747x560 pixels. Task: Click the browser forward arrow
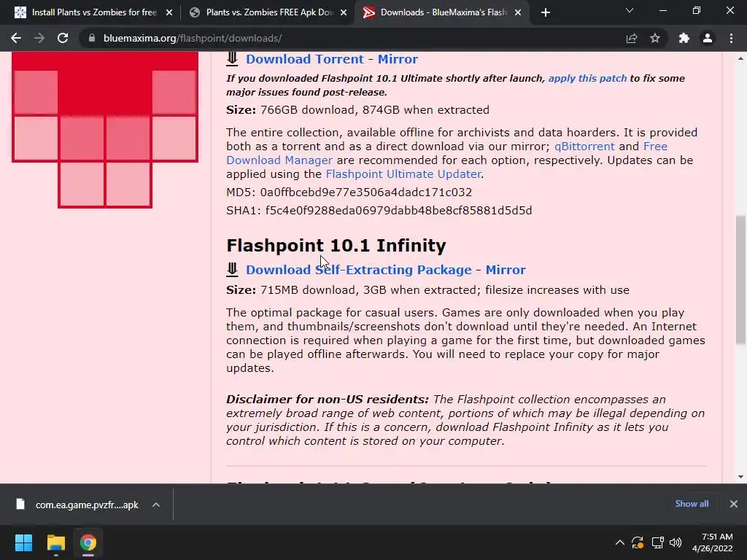pyautogui.click(x=39, y=38)
